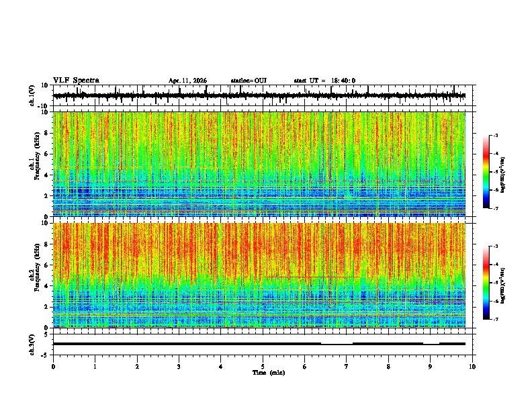Click the ch.2 spectrogram panel
This screenshot has height=411, width=532.
[259, 275]
